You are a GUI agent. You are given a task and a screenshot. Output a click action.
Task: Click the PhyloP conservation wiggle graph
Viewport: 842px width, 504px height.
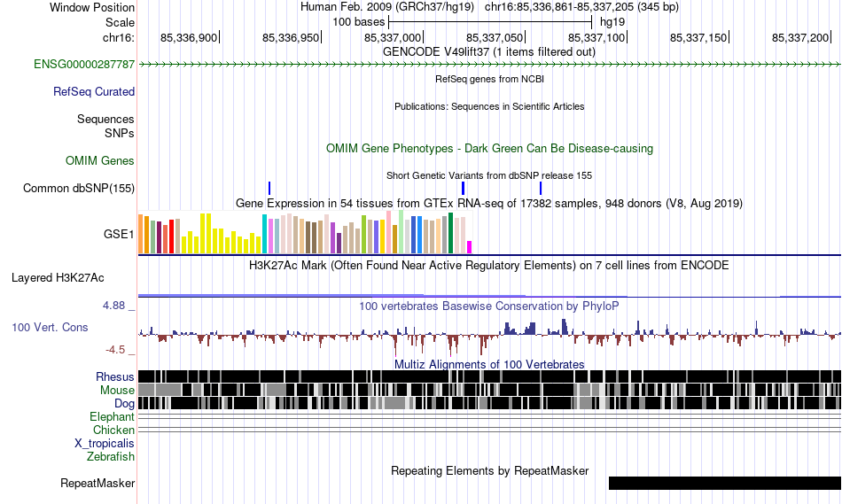click(490, 336)
